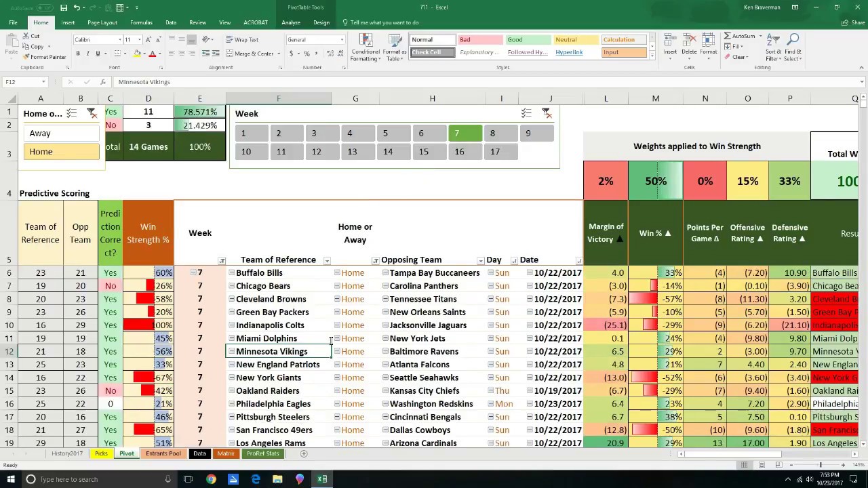
Task: Open the Font name dropdown showing Calibri
Action: click(119, 40)
